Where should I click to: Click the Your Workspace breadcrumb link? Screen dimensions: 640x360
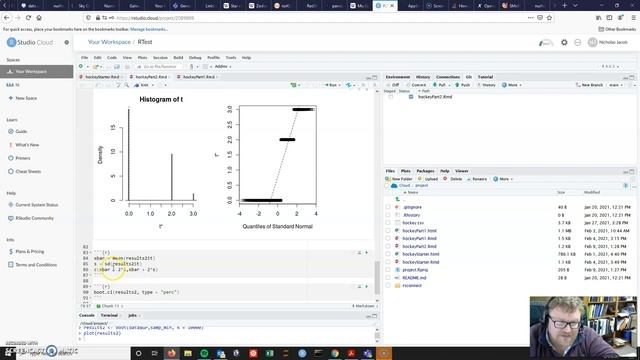pos(109,42)
